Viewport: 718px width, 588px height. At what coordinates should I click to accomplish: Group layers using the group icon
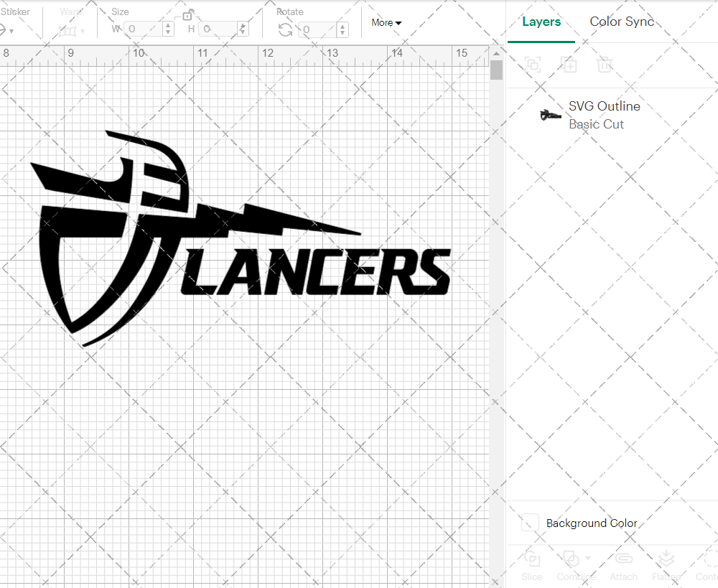click(533, 65)
